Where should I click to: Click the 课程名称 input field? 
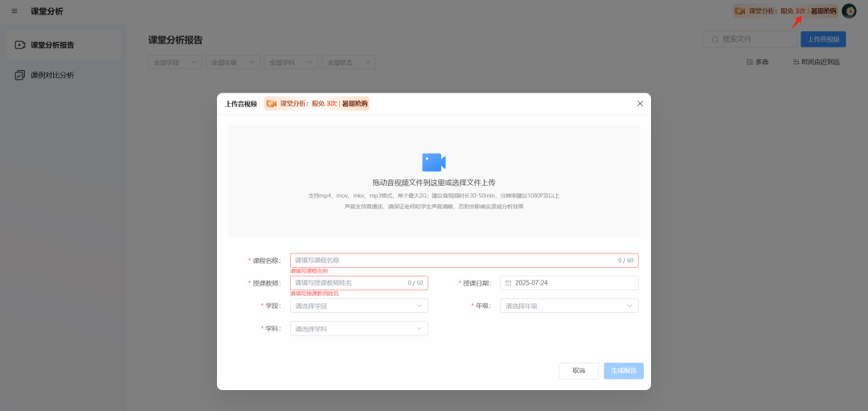pos(465,261)
